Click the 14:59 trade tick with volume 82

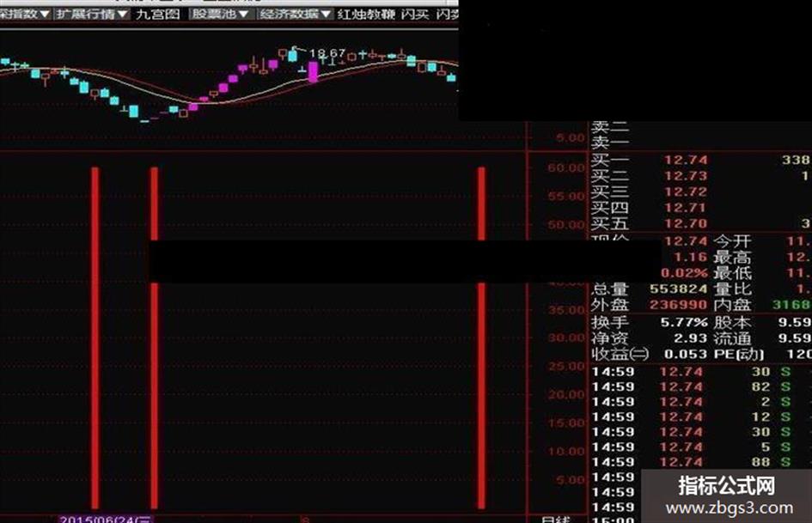[692, 386]
